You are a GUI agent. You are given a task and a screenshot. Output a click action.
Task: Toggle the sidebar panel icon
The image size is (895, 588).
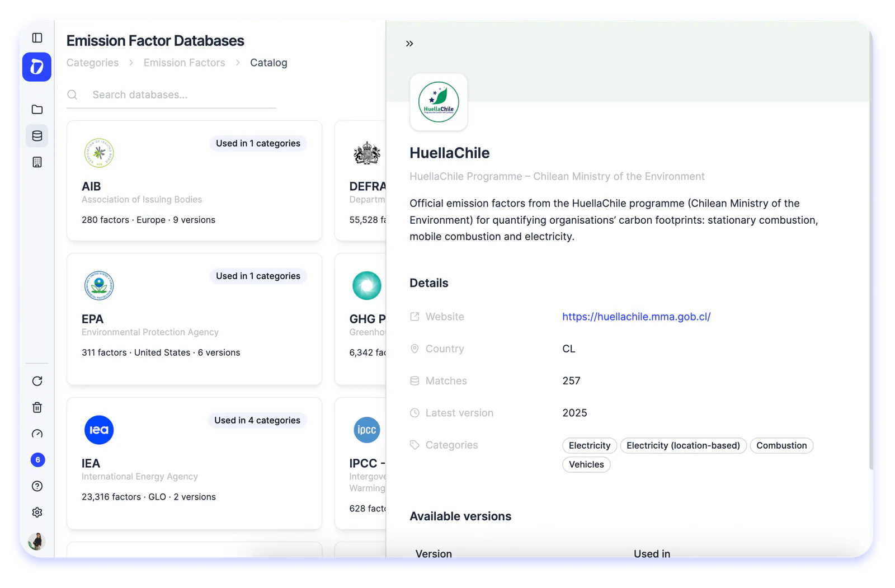[37, 38]
